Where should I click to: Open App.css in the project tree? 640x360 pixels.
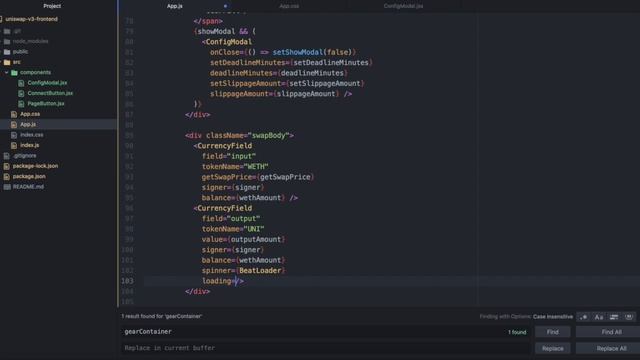coord(30,114)
